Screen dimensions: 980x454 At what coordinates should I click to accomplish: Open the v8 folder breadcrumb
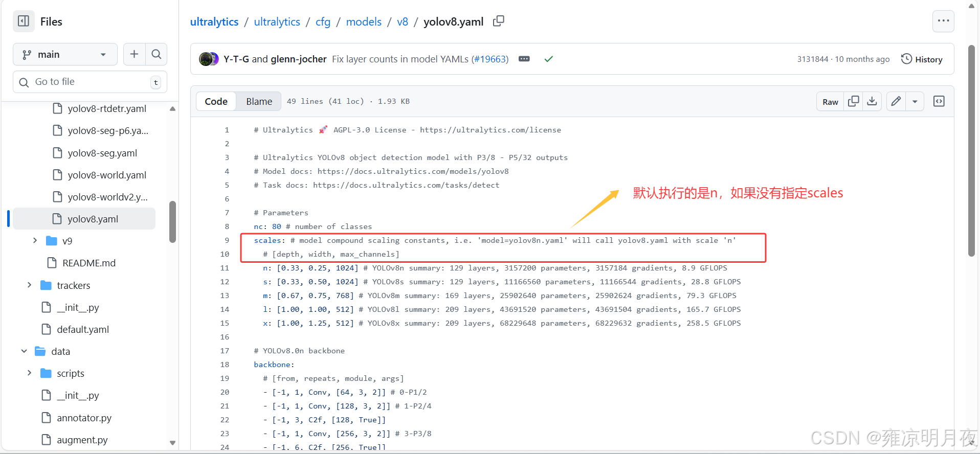click(403, 21)
